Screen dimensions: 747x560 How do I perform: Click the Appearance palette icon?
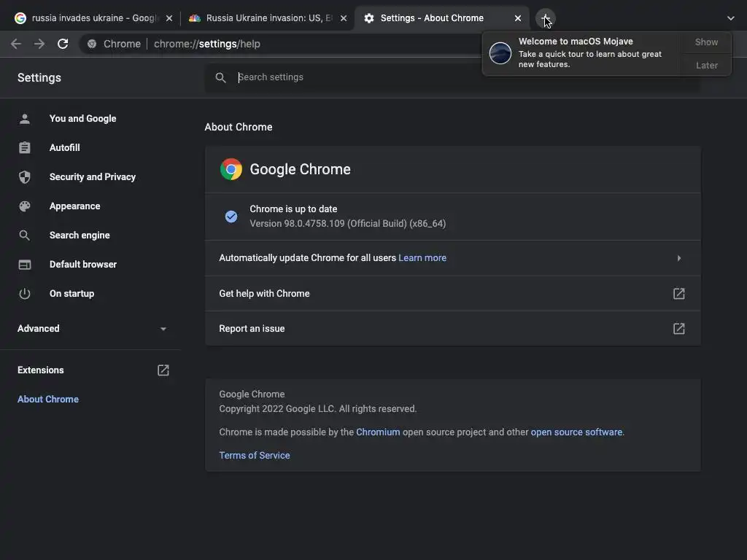[25, 206]
